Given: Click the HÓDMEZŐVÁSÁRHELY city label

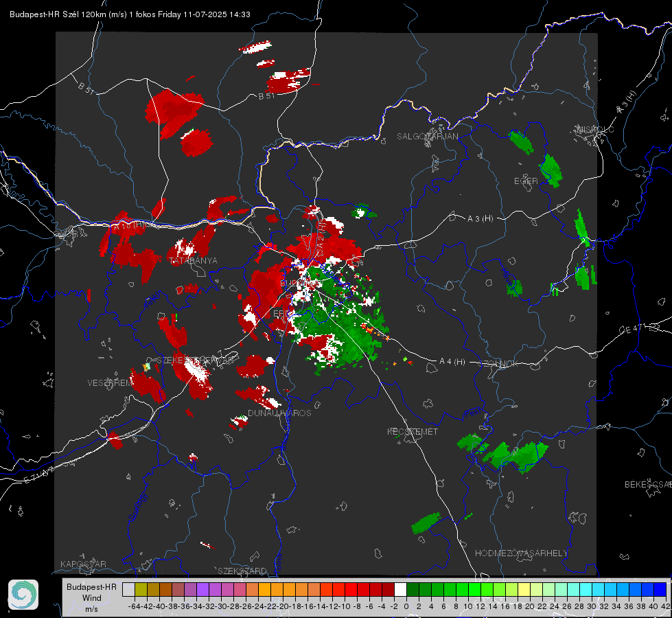Looking at the screenshot, I should 522,553.
